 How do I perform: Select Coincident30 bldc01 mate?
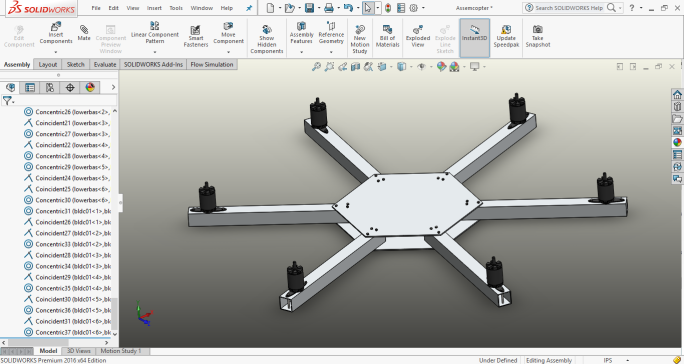pyautogui.click(x=66, y=299)
